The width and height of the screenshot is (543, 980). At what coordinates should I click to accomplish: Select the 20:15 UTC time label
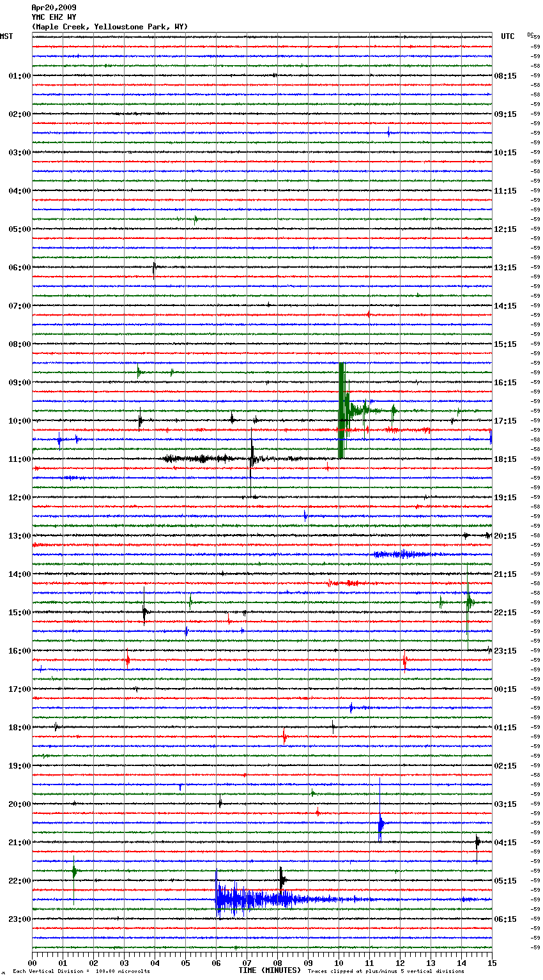point(505,536)
